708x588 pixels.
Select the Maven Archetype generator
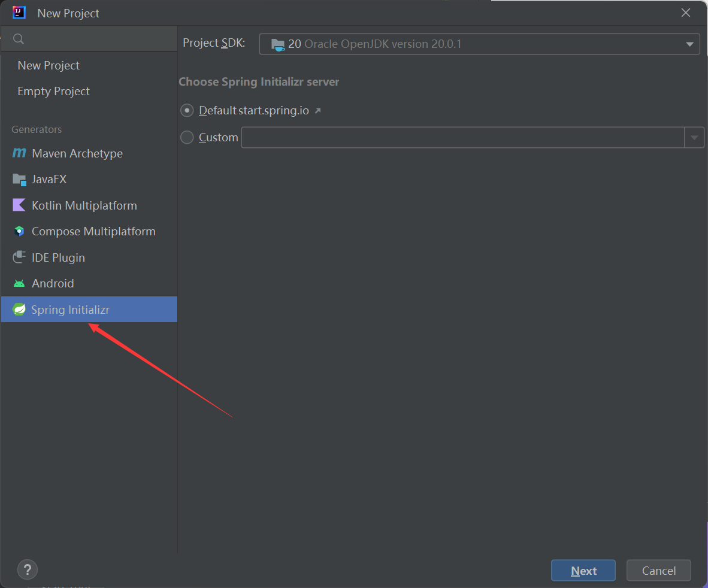click(x=89, y=153)
